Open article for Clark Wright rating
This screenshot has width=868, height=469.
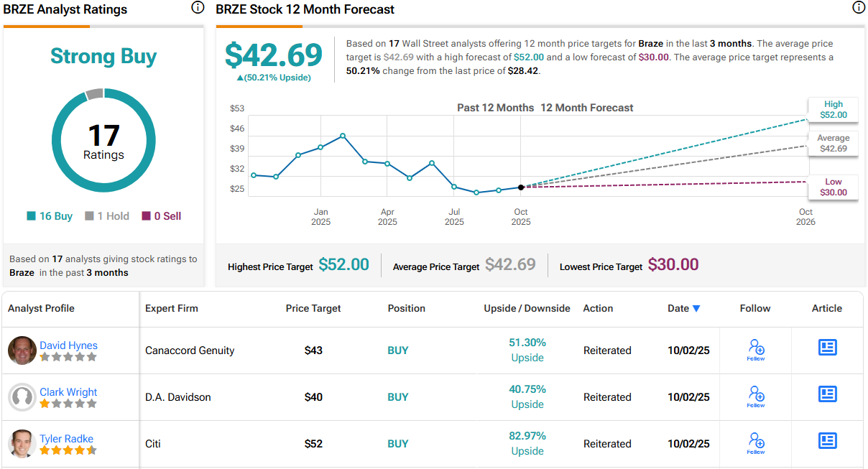(828, 394)
